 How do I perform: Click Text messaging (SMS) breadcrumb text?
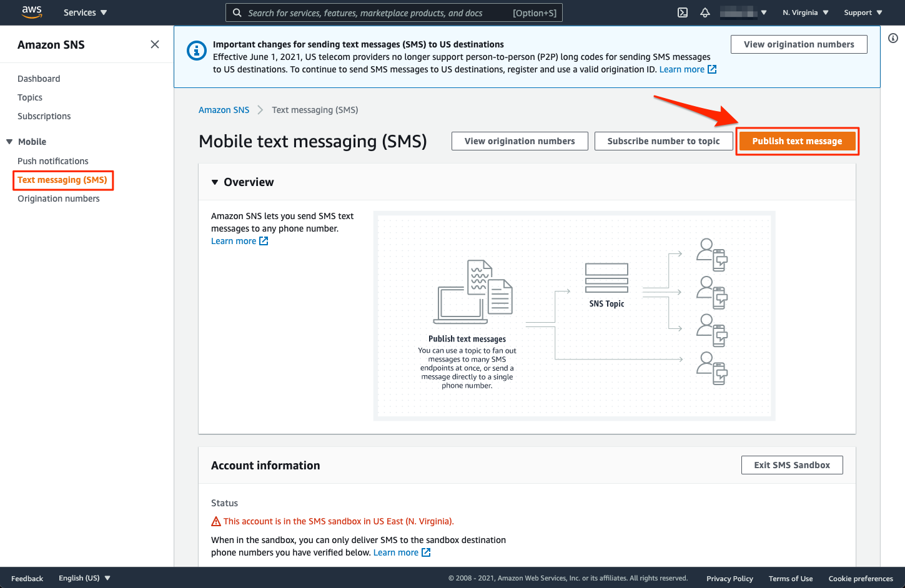tap(315, 110)
